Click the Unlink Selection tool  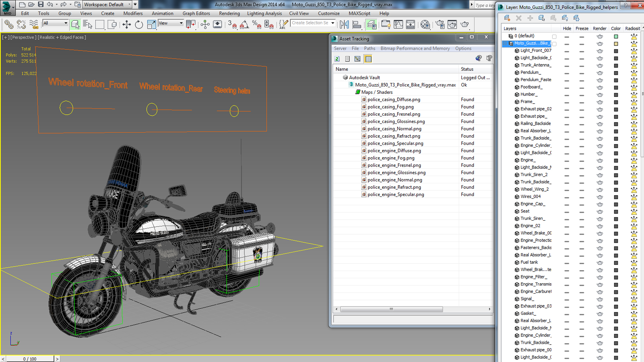click(x=21, y=24)
